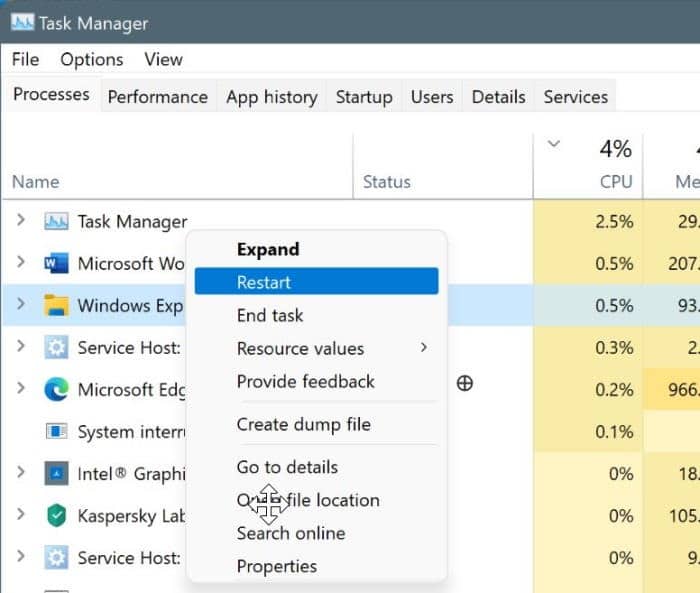Click the Task Manager title bar icon
This screenshot has width=700, height=593.
[22, 22]
